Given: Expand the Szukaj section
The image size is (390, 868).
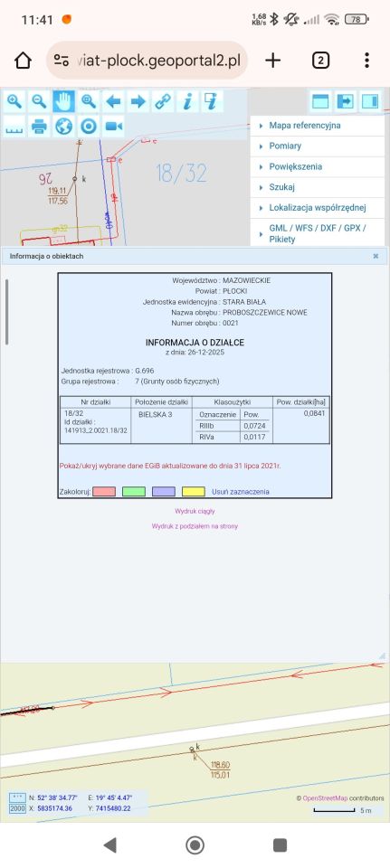Looking at the screenshot, I should [x=318, y=188].
